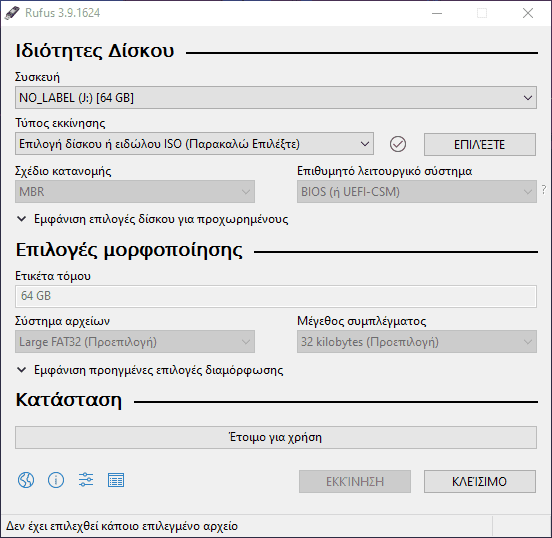Expand Εμφάνιση επιλογές δίσκου για προχωρημένους
This screenshot has width=552, height=538.
[x=152, y=219]
